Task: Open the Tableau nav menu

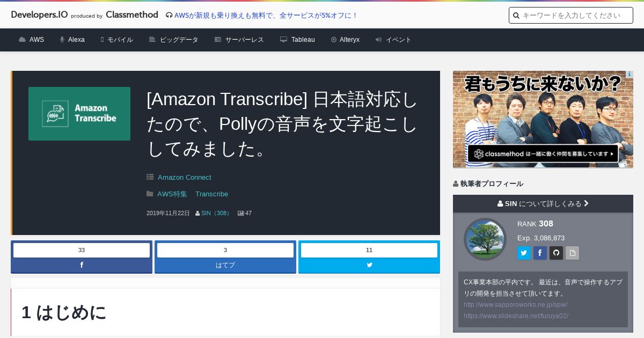Action: click(297, 40)
